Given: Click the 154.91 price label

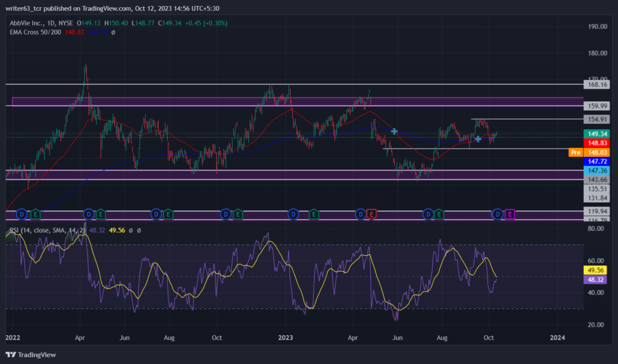Looking at the screenshot, I should 597,120.
